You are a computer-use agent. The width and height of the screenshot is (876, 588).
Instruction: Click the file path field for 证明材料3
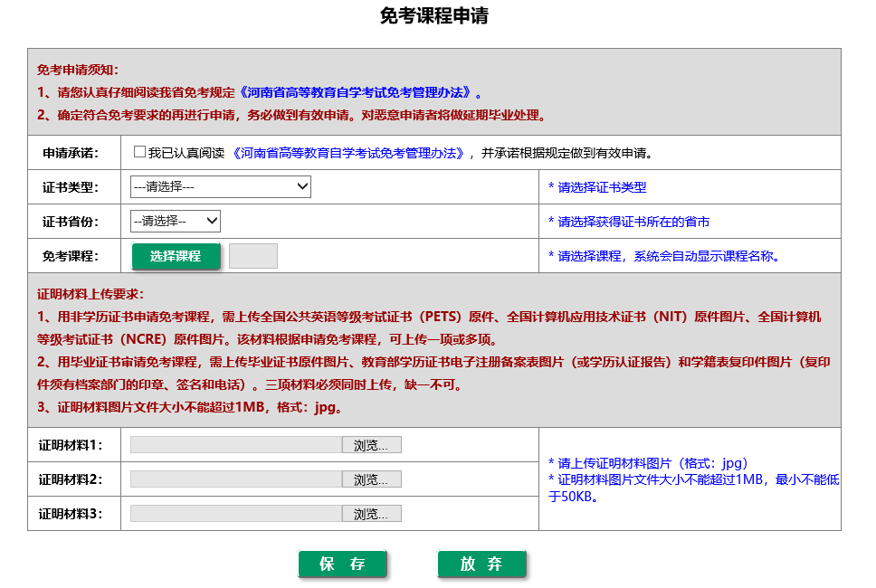(x=236, y=514)
